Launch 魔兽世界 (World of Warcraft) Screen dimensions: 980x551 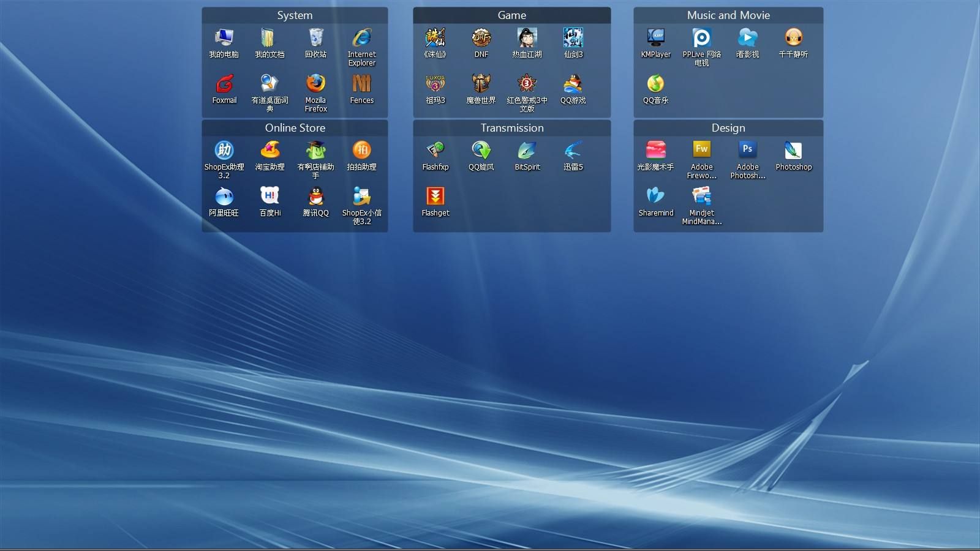tap(480, 86)
